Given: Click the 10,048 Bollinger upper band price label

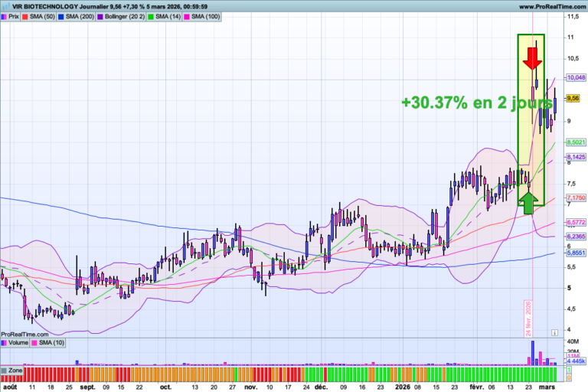Looking at the screenshot, I should click(x=575, y=77).
